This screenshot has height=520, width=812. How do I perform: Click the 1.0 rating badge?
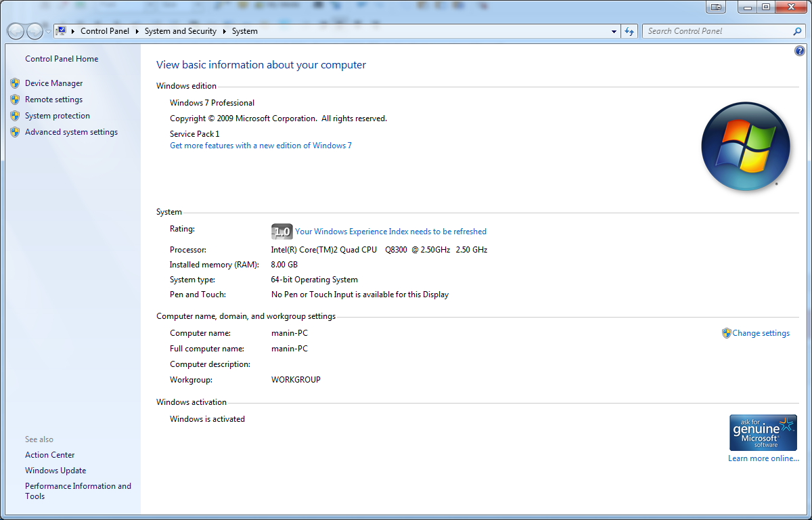[x=281, y=232]
